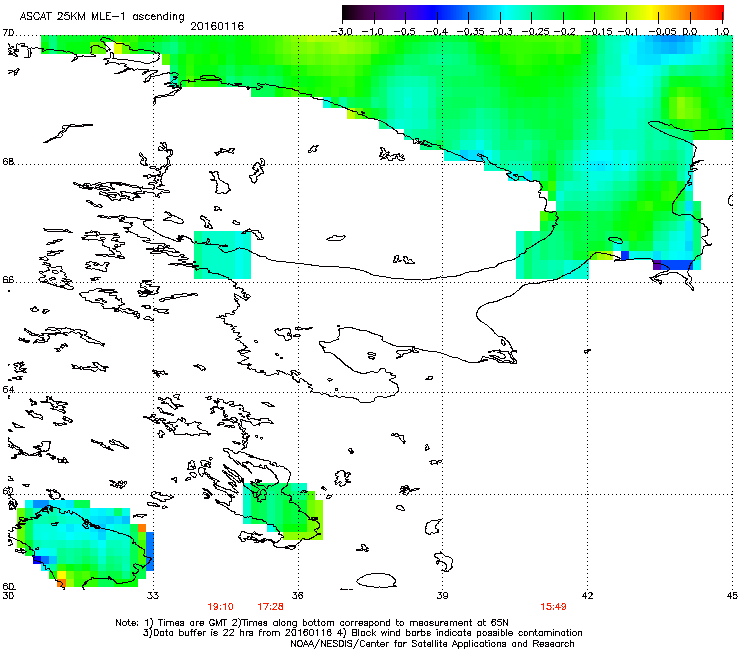
Task: Click the red 17:28 pass time
Action: [x=270, y=607]
